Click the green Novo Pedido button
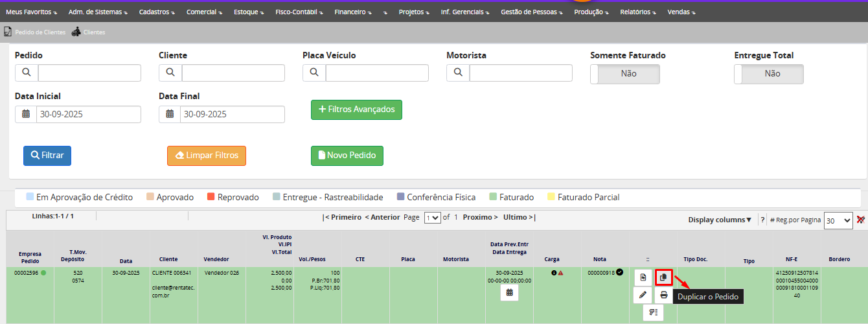The height and width of the screenshot is (324, 868). click(347, 156)
